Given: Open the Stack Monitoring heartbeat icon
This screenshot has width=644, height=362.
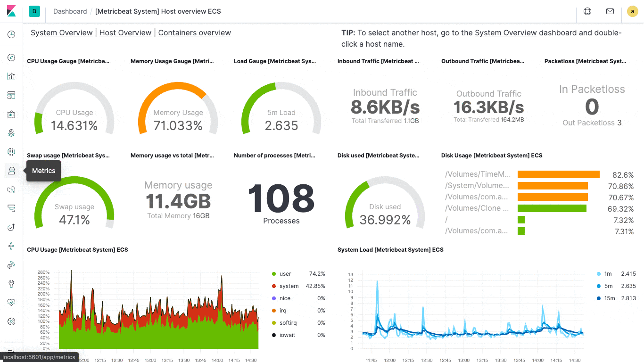Looking at the screenshot, I should click(x=11, y=303).
